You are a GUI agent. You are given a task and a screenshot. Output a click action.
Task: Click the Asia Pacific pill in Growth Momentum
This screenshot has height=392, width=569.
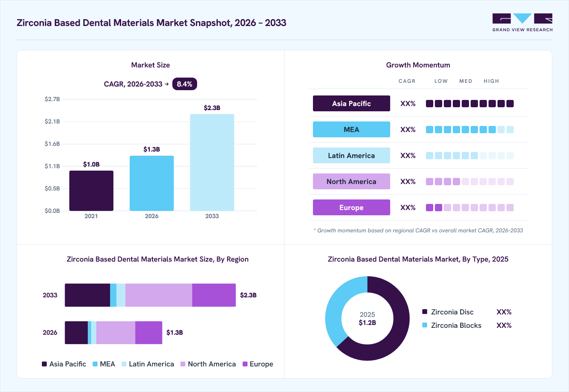352,104
